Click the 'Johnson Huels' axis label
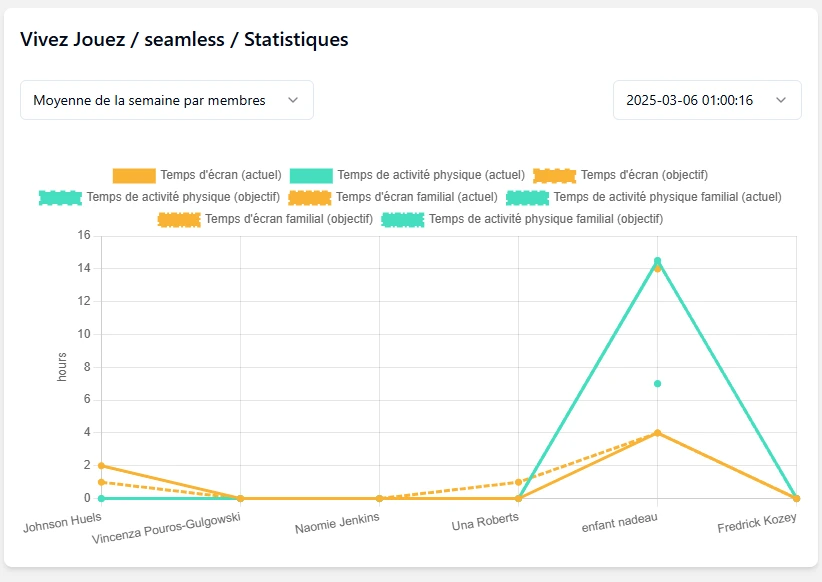The height and width of the screenshot is (582, 822). pyautogui.click(x=62, y=522)
